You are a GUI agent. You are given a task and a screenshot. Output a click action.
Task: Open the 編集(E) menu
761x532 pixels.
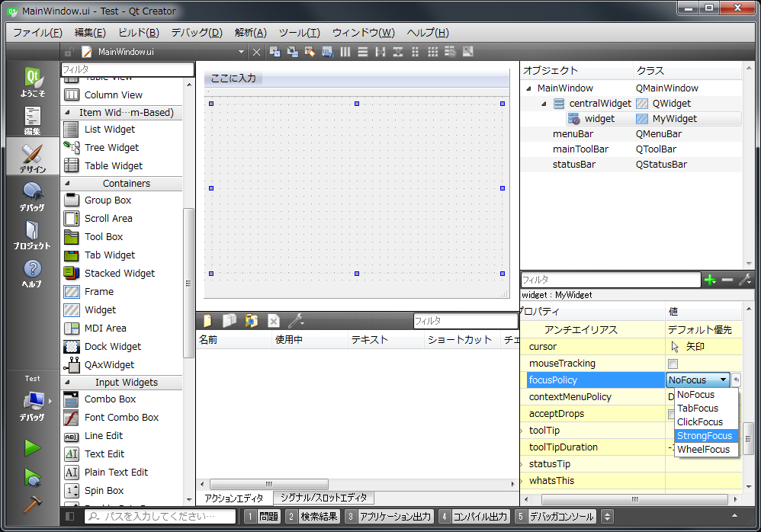90,33
